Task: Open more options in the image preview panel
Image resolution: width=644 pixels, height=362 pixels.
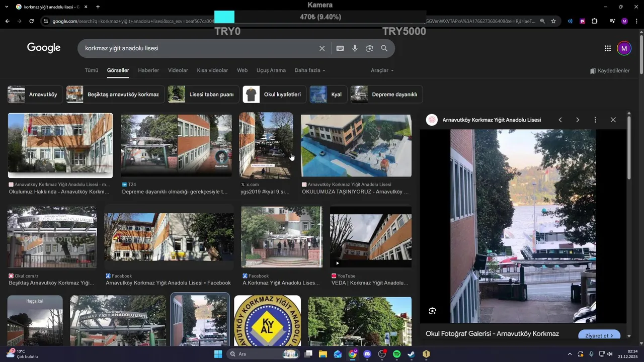Action: 595,120
